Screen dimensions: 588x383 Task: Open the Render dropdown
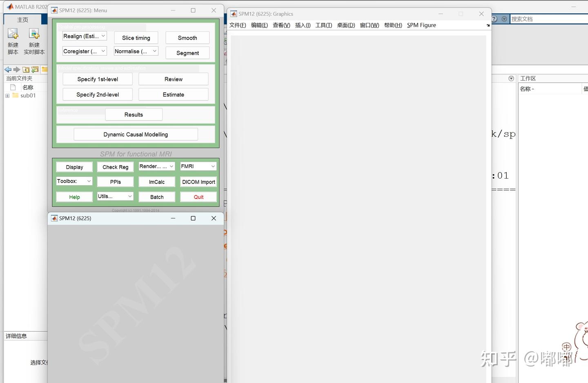[157, 166]
